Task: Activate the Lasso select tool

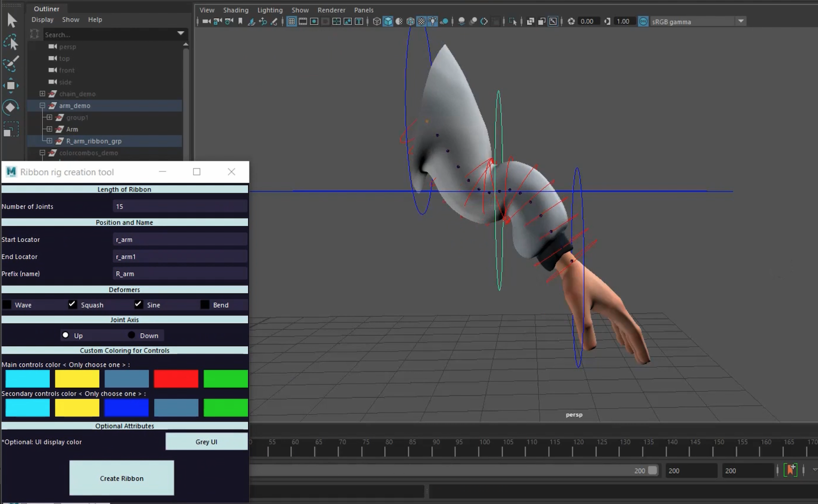Action: (x=11, y=43)
